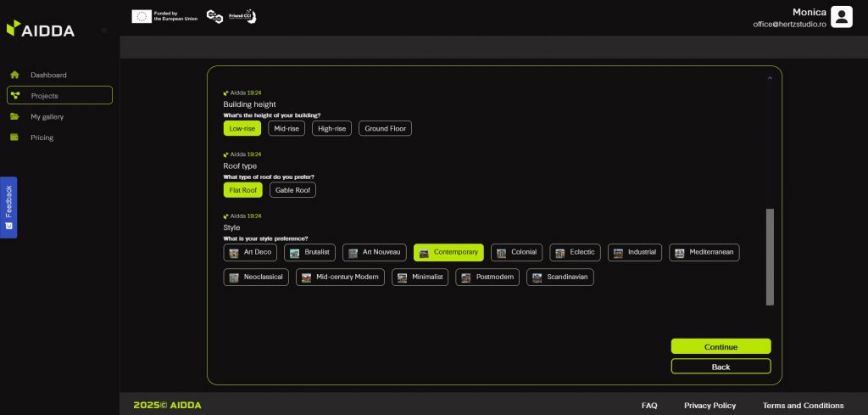Choose the Scandinavian style option
The image size is (868, 415).
click(x=560, y=278)
